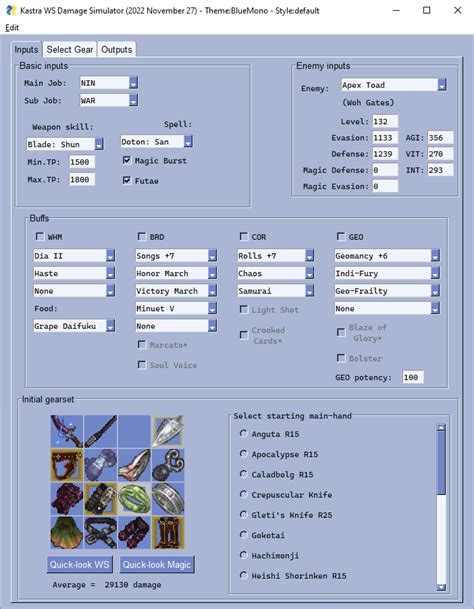
Task: Click the Quick-look WS button
Action: pyautogui.click(x=80, y=564)
